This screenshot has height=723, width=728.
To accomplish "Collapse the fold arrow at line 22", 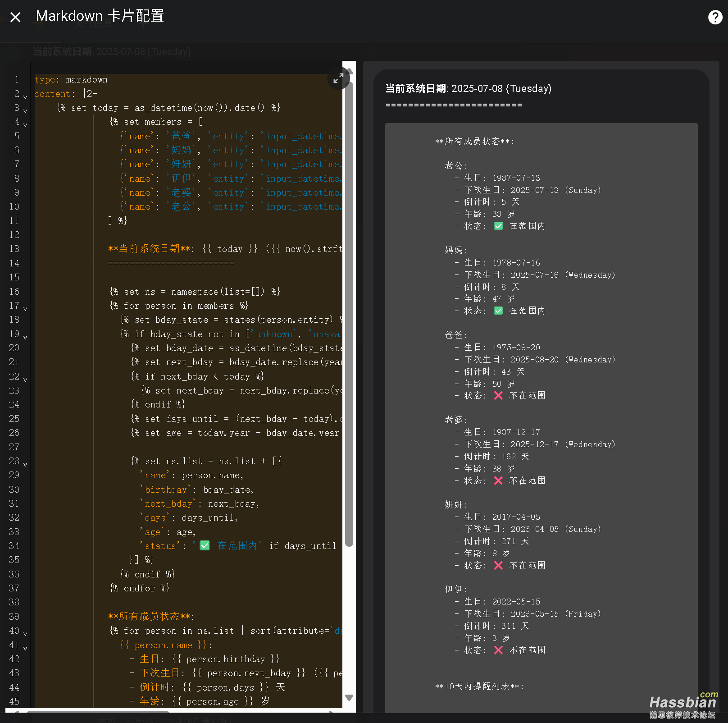I will click(x=25, y=379).
